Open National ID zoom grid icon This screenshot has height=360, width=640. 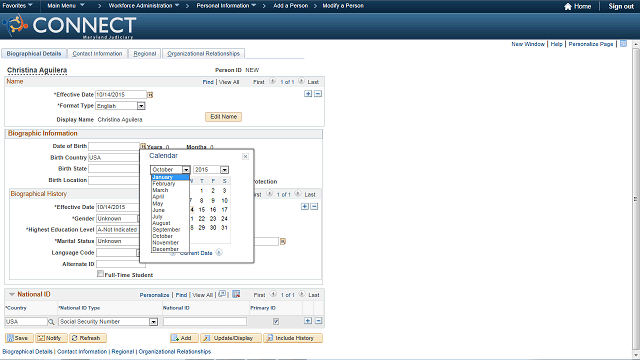(x=222, y=294)
